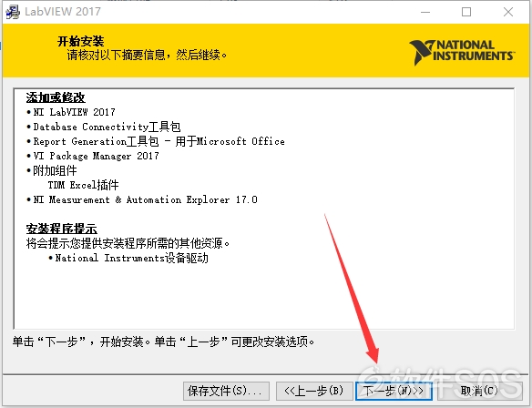The image size is (532, 408).
Task: Click the '开始安装' header title
Action: click(x=81, y=41)
